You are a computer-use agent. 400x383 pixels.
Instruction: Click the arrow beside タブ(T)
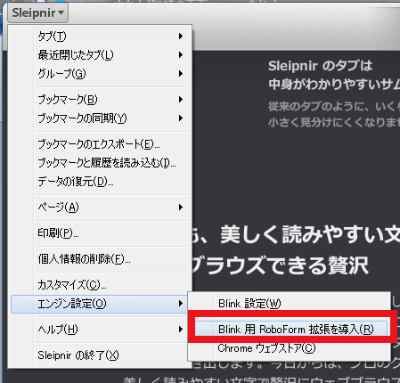pos(180,36)
